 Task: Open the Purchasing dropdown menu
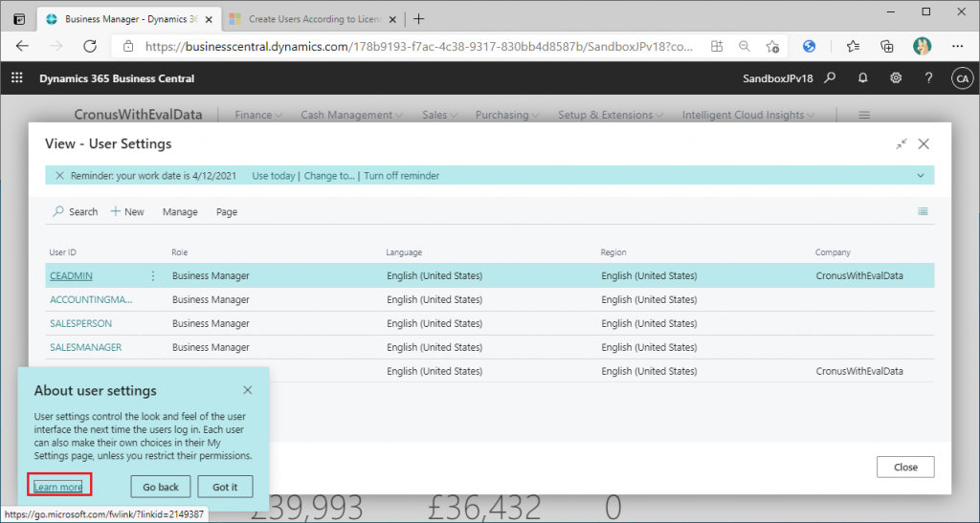[507, 115]
